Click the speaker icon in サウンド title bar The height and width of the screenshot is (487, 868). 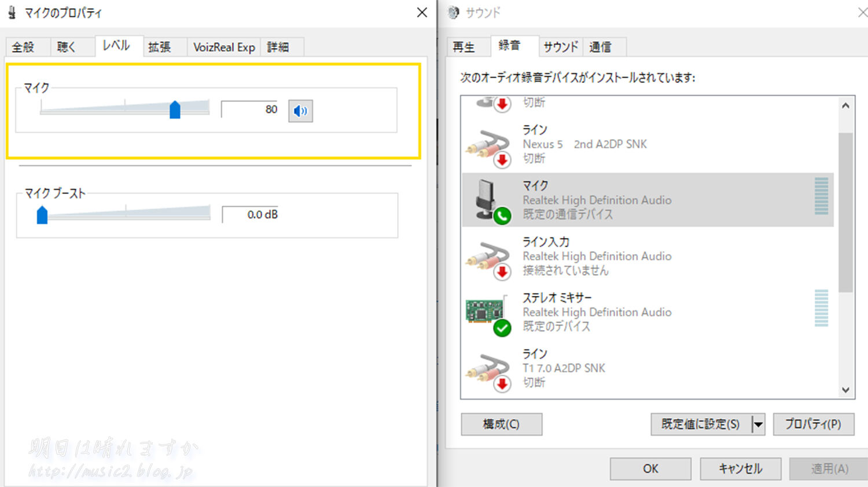(x=454, y=12)
